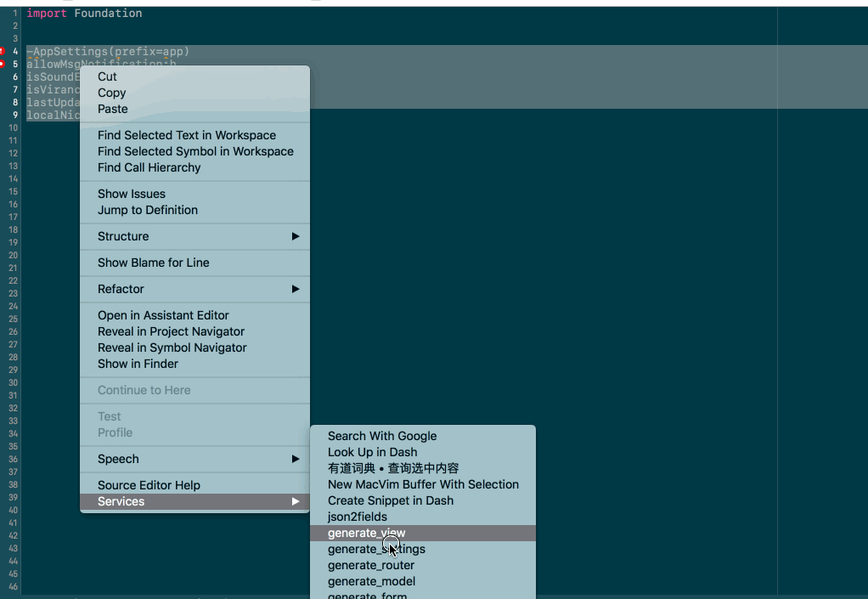Run the json2fields service
868x599 pixels.
tap(423, 517)
